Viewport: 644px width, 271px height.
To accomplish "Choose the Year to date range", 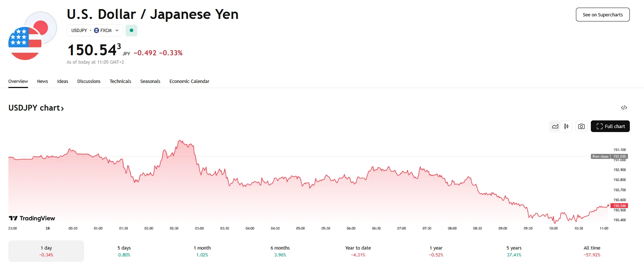I will (x=358, y=251).
